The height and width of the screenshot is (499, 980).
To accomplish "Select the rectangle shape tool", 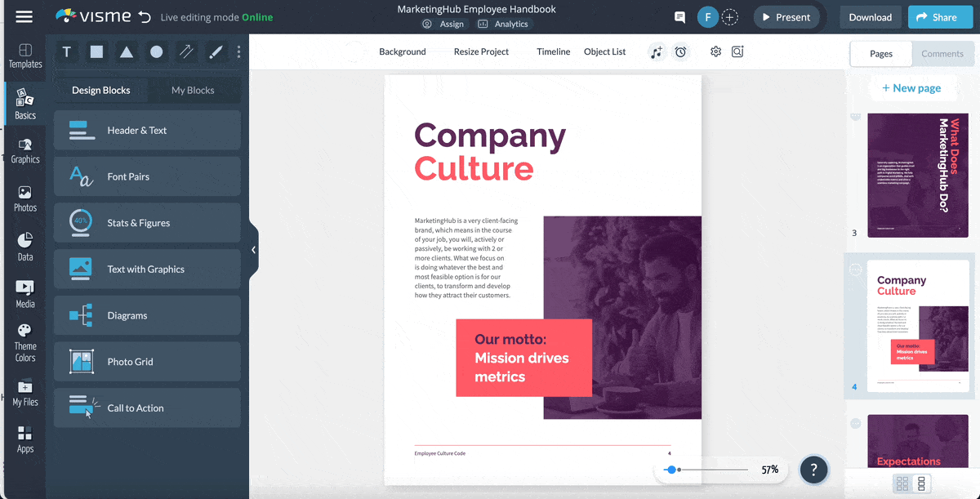I will coord(96,51).
